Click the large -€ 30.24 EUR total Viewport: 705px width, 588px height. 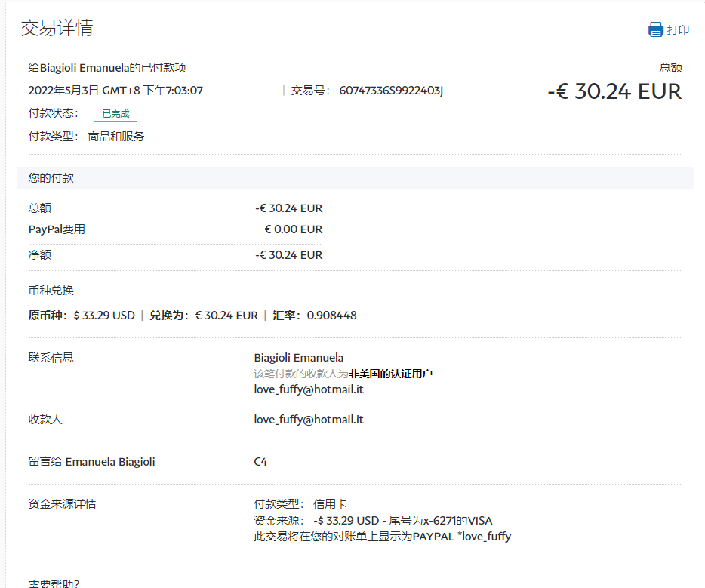coord(614,91)
